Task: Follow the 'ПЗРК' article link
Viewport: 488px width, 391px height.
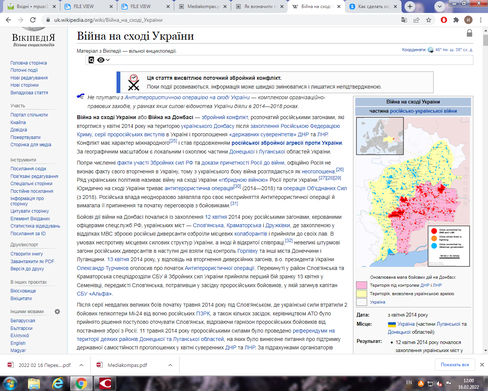Action: click(x=203, y=313)
